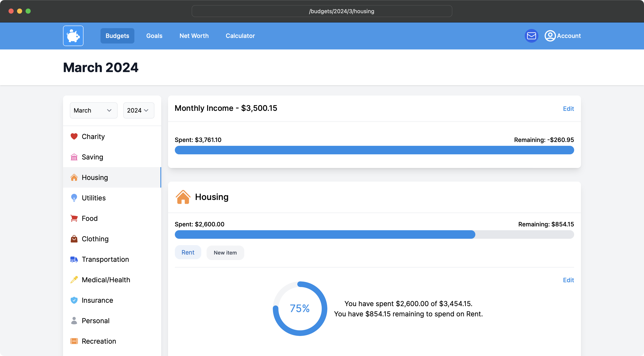This screenshot has width=644, height=356.
Task: Click the shopping bag Clothing icon
Action: (x=74, y=239)
